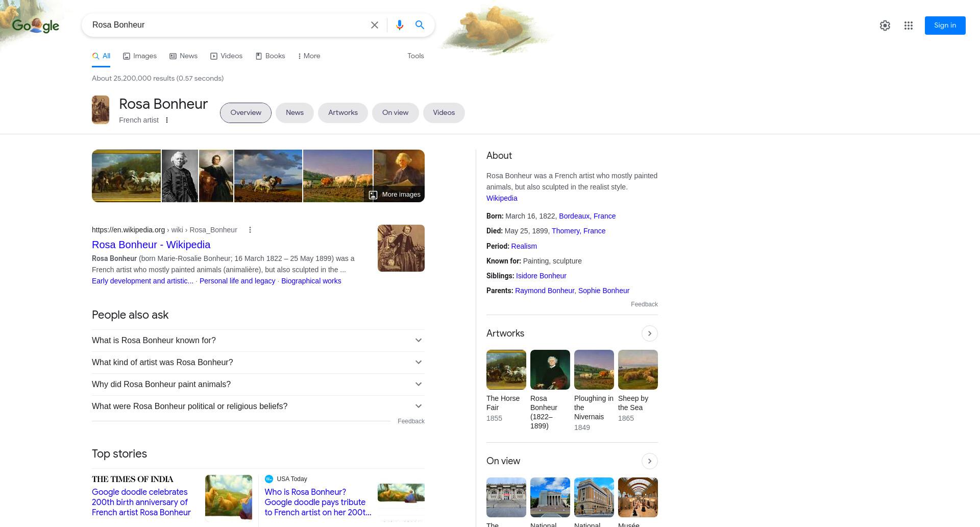
Task: Open the More search filters dropdown
Action: coord(309,56)
